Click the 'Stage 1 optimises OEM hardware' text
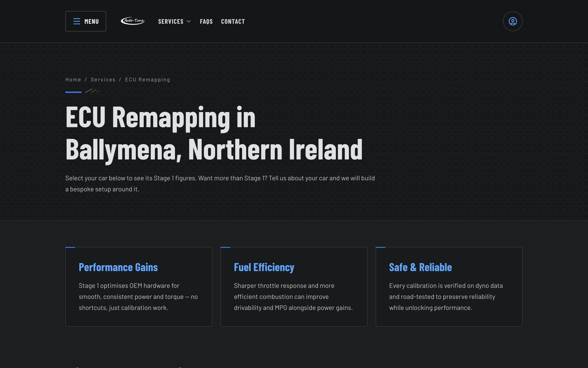 (x=138, y=296)
